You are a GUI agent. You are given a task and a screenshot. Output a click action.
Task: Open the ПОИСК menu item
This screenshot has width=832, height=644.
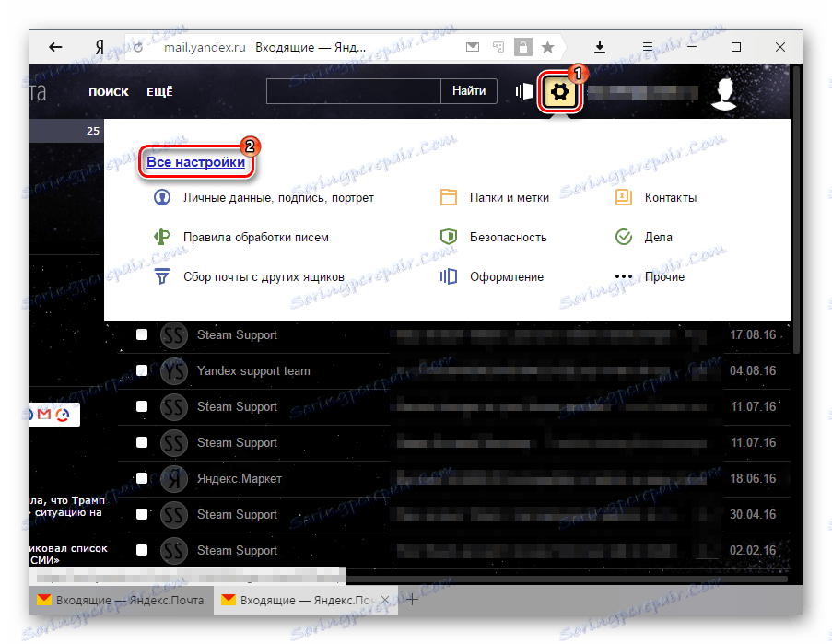[108, 92]
